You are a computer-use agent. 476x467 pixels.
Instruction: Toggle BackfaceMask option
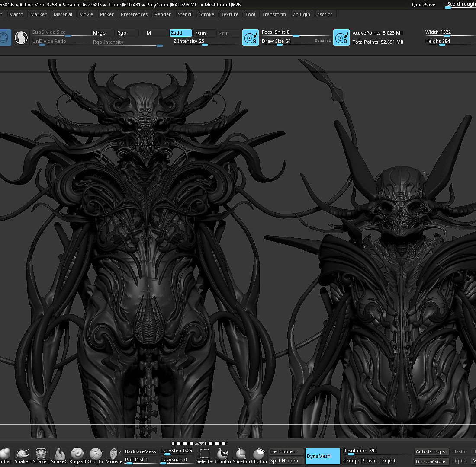click(x=141, y=451)
